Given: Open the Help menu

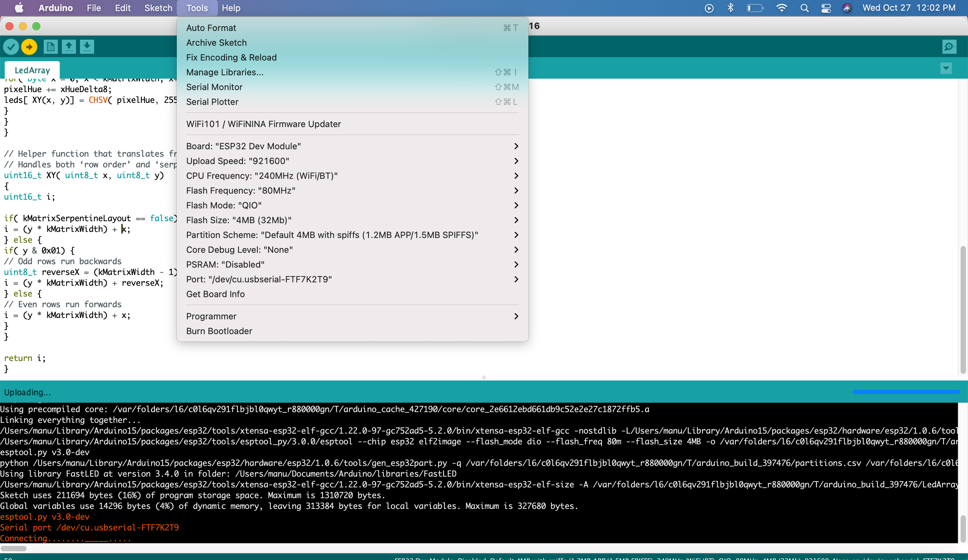Looking at the screenshot, I should click(231, 8).
